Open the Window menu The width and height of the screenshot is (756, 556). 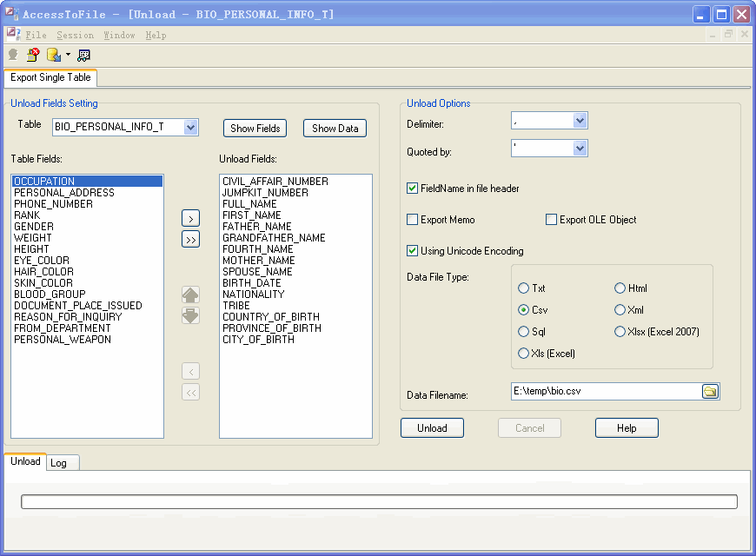pos(119,36)
